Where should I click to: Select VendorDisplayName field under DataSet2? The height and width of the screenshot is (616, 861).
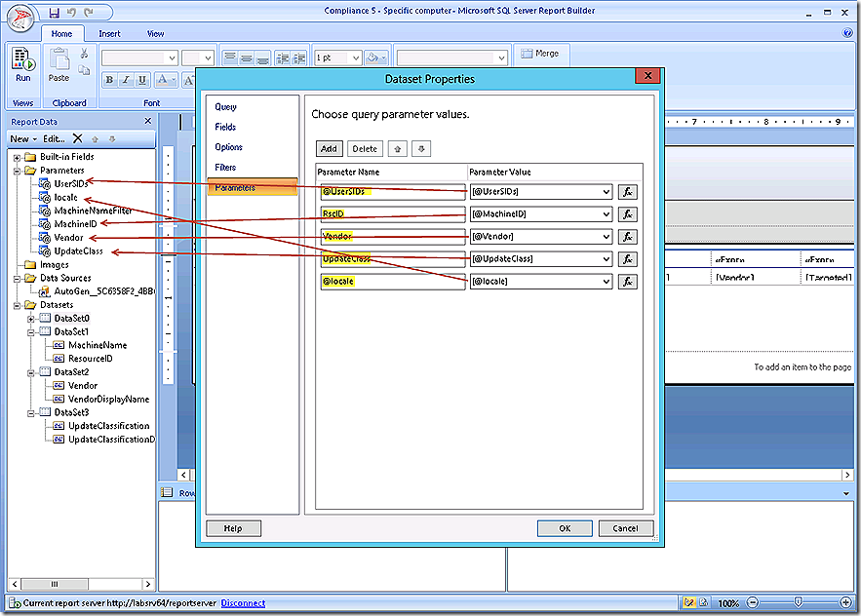tap(108, 400)
